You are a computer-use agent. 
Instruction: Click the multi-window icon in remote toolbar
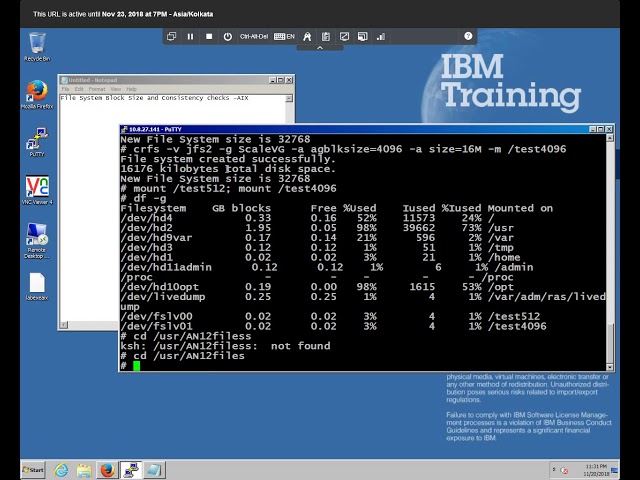point(171,37)
